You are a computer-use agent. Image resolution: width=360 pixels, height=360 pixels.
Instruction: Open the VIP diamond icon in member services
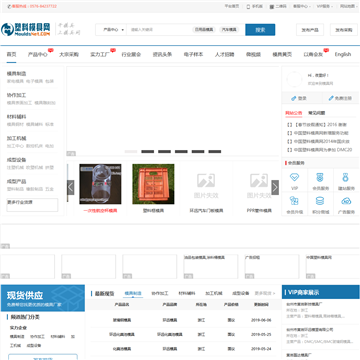[295, 177]
